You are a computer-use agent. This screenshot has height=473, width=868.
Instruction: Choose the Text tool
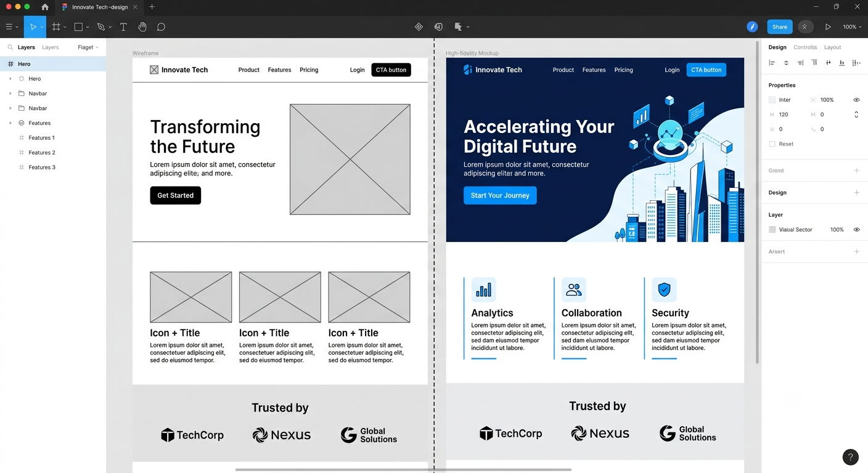pos(123,27)
